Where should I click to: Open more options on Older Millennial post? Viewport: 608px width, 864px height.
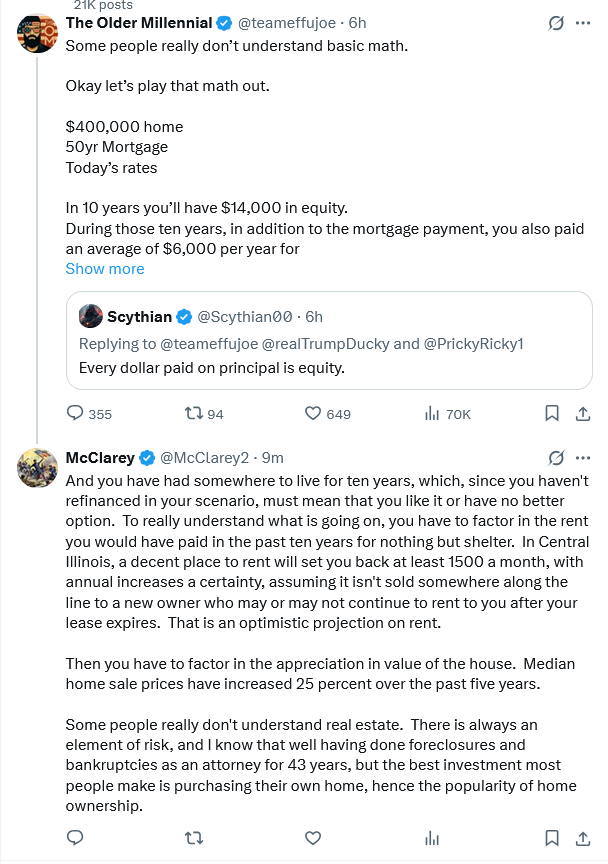[583, 22]
